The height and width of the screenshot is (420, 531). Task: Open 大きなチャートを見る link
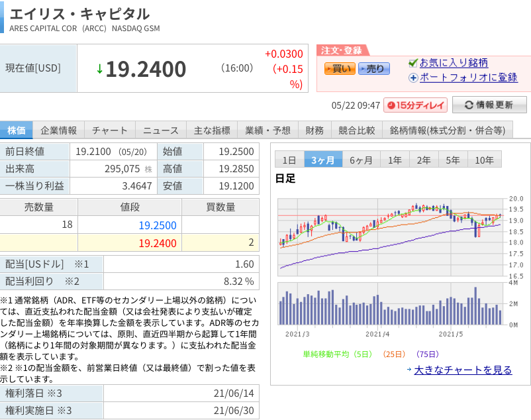[x=463, y=370]
